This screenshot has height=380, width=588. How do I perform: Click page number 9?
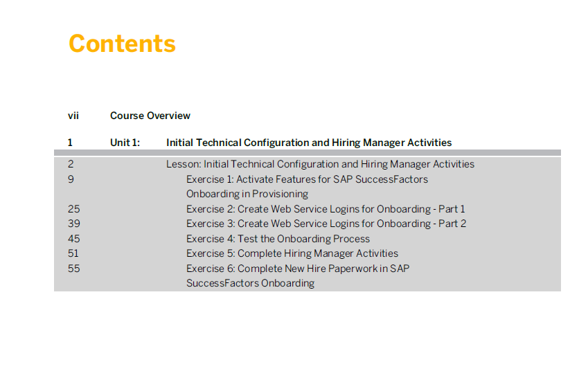(71, 179)
